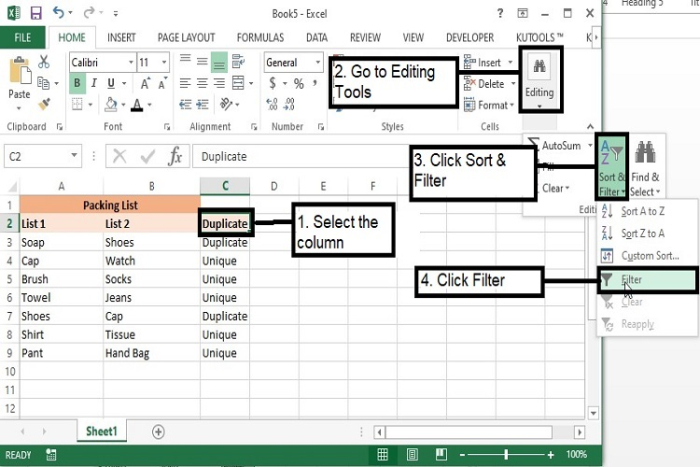Open the Paste options dropdown arrow
Screen dimensions: 700x467
pyautogui.click(x=19, y=108)
